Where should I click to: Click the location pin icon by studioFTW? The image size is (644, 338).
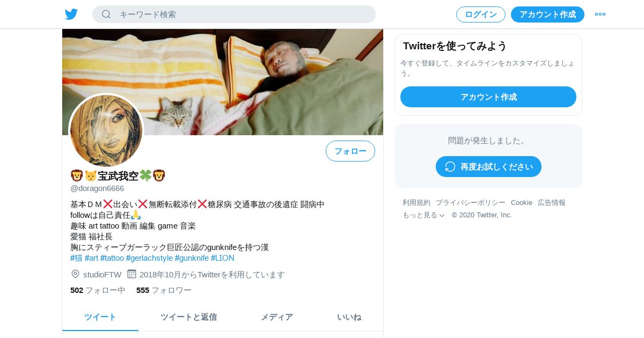pos(75,274)
